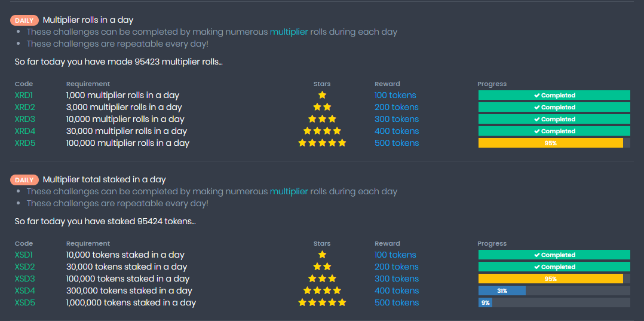Click the DAILY badge beside Multiplier total staked

click(x=24, y=180)
